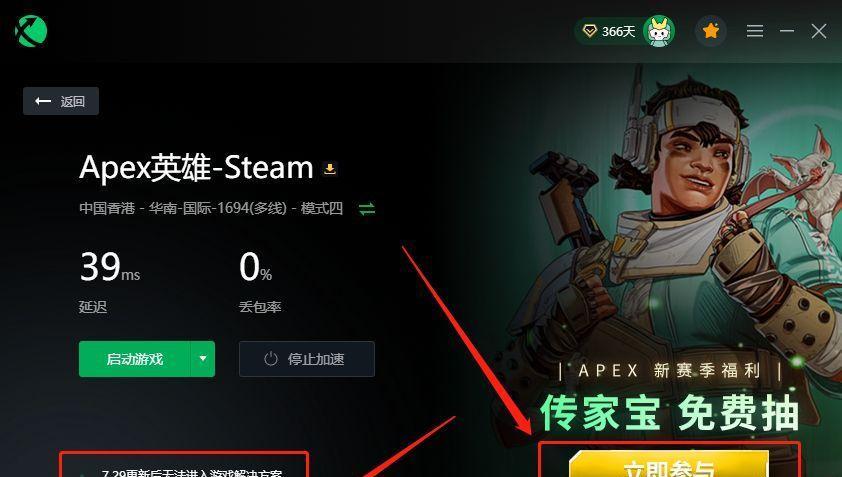Screen dimensions: 842x477
Task: Open the user avatar profile
Action: [x=659, y=31]
